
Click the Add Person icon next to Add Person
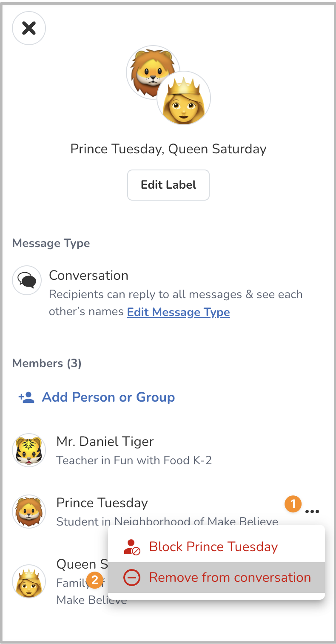tap(26, 397)
